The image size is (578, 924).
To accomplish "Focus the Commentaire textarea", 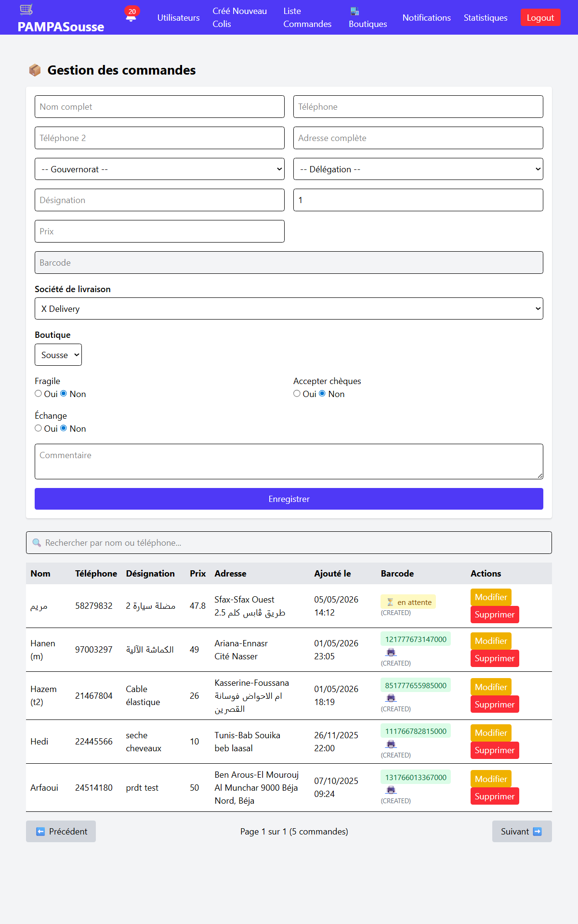I will (289, 462).
